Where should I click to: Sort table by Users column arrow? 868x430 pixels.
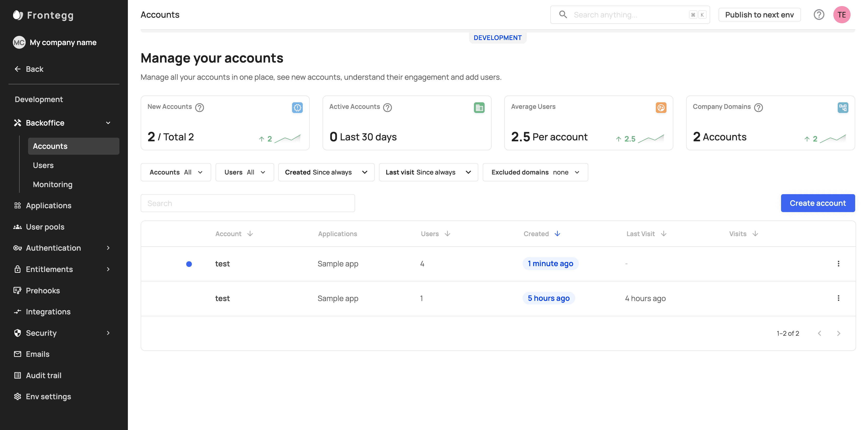coord(448,234)
